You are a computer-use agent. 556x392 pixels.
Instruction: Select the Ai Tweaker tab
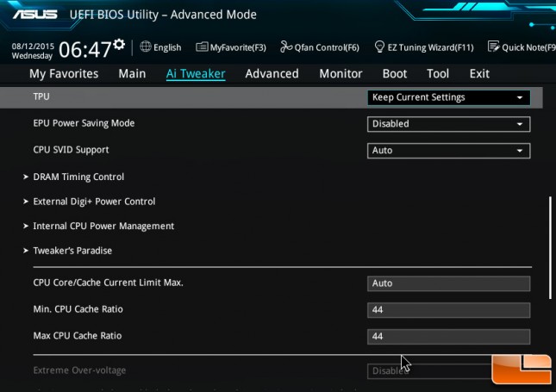(196, 74)
